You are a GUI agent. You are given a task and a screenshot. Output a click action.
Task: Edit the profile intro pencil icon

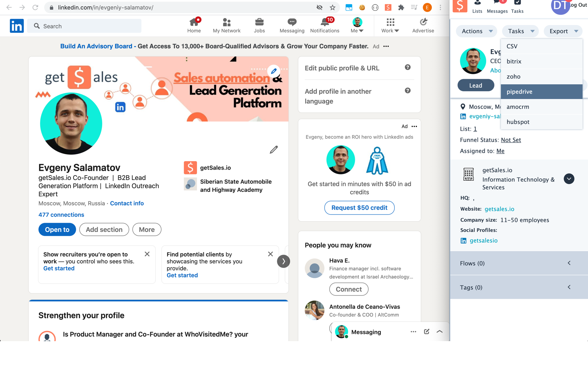pos(274,150)
